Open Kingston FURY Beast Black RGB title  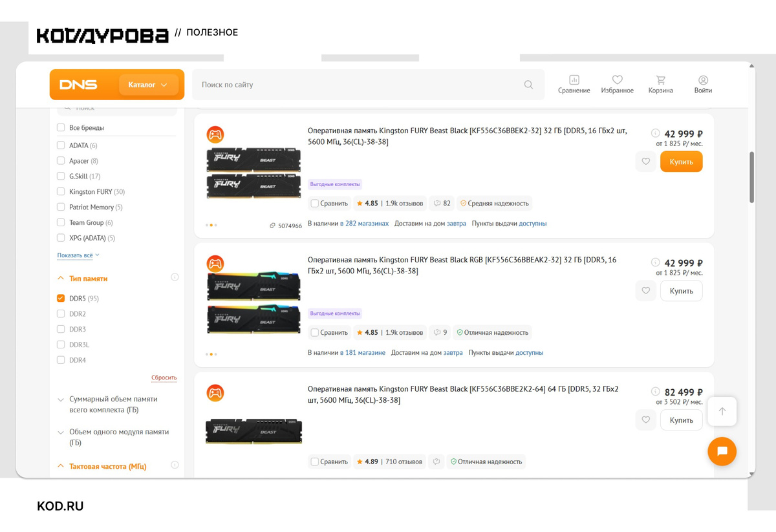point(462,265)
